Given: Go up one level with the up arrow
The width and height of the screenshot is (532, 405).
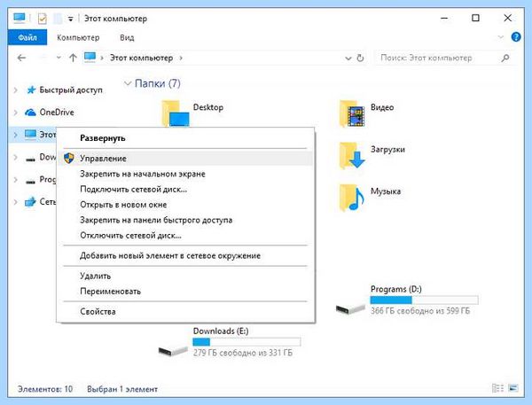Looking at the screenshot, I should point(73,58).
